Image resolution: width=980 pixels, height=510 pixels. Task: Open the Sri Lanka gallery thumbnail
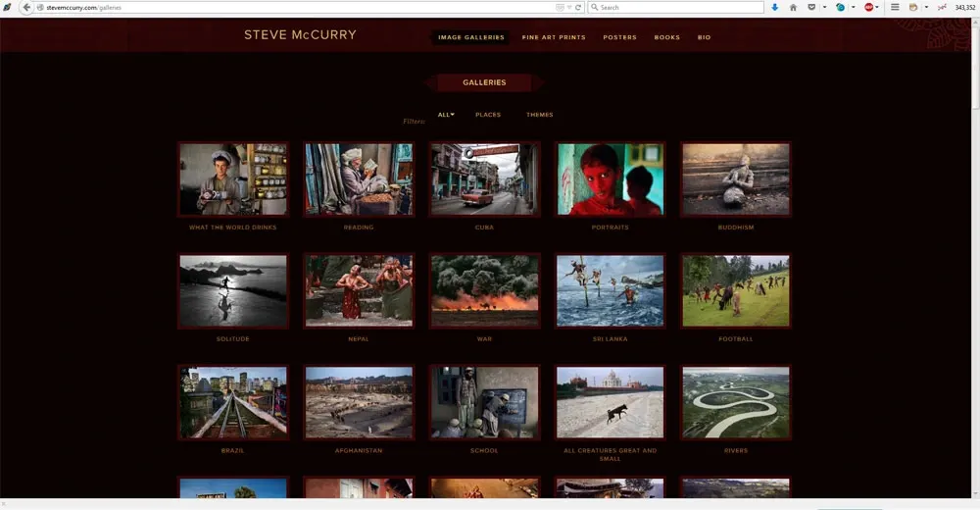(610, 290)
